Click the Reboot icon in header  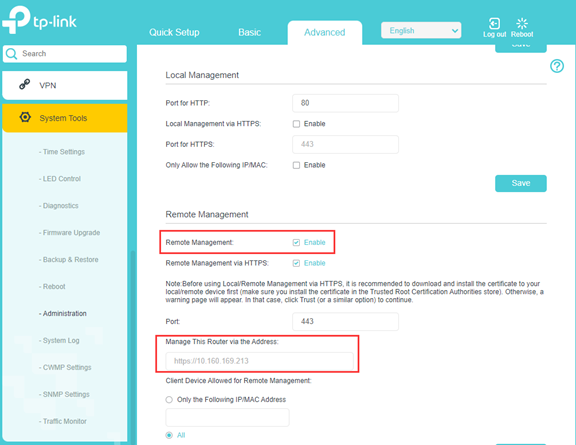(x=522, y=24)
